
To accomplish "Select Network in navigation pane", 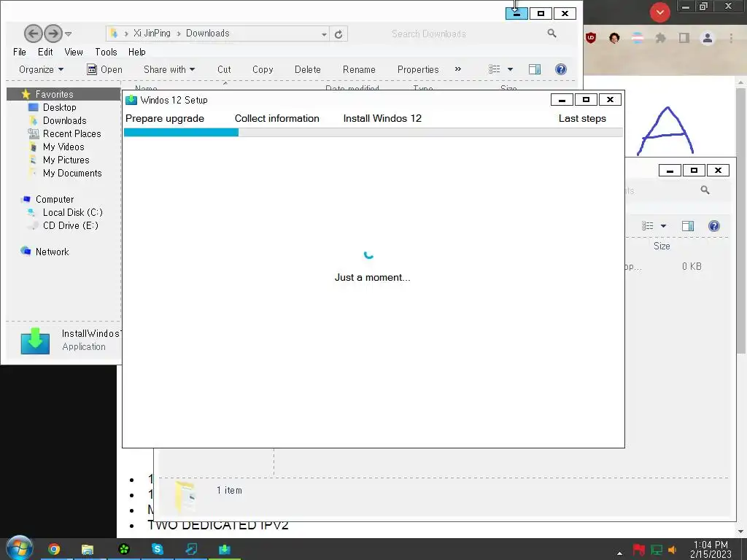I will coord(52,252).
